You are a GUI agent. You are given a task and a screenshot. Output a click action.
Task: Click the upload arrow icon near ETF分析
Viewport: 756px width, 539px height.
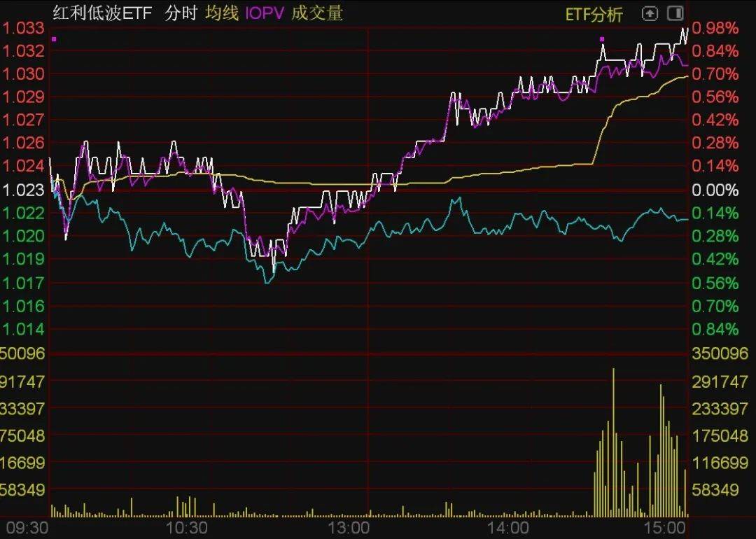coord(650,13)
